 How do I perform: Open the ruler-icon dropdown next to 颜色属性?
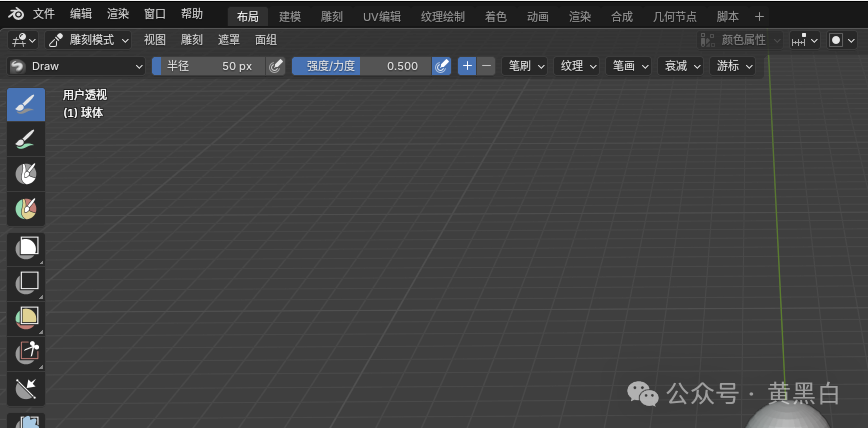point(804,40)
